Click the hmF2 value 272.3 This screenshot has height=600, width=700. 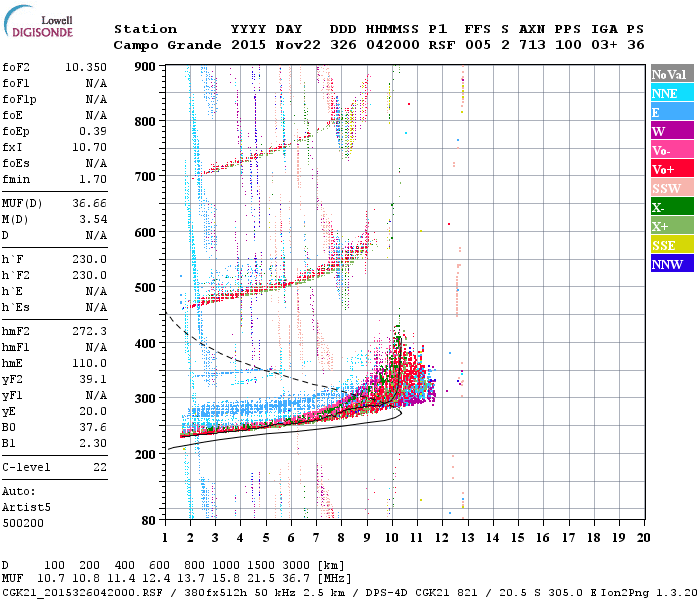[x=89, y=331]
